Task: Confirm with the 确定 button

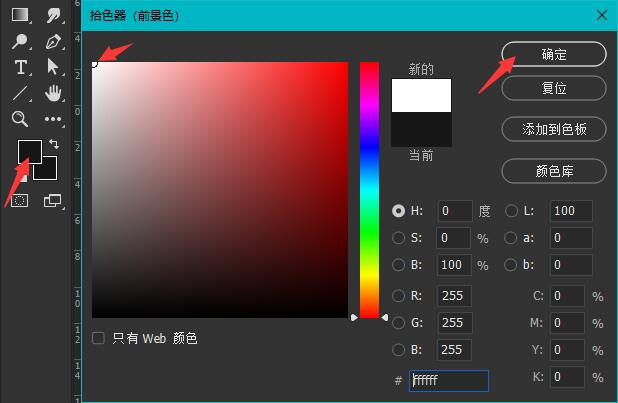Action: (x=554, y=54)
